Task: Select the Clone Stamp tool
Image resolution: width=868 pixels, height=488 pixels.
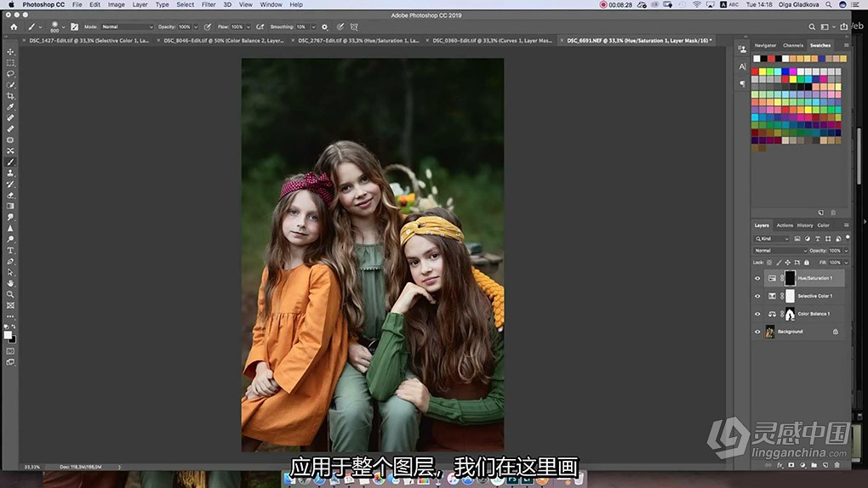Action: pos(10,173)
